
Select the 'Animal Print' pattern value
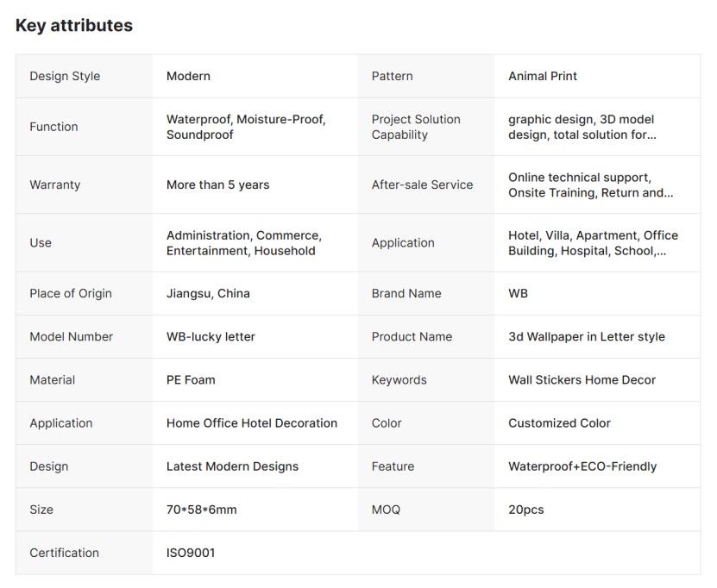coord(542,76)
